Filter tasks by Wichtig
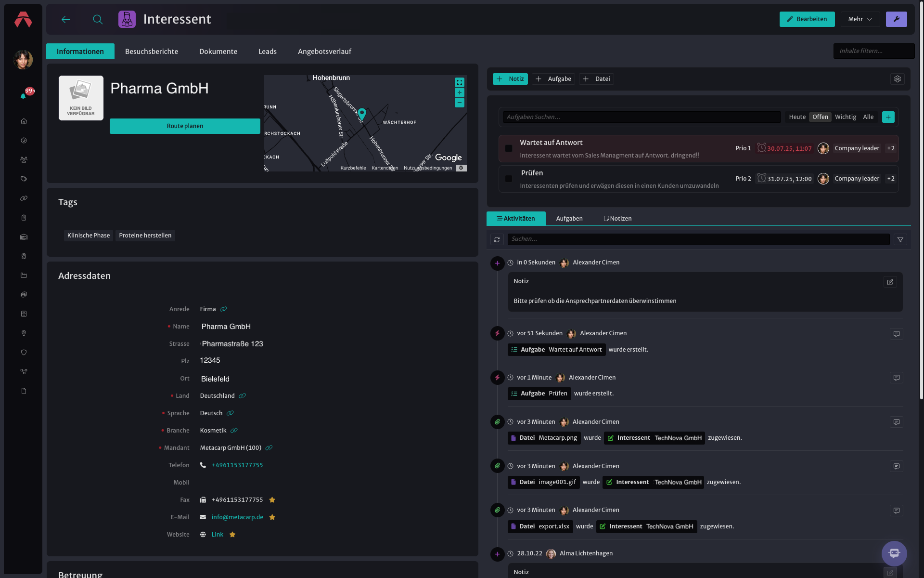 point(845,117)
